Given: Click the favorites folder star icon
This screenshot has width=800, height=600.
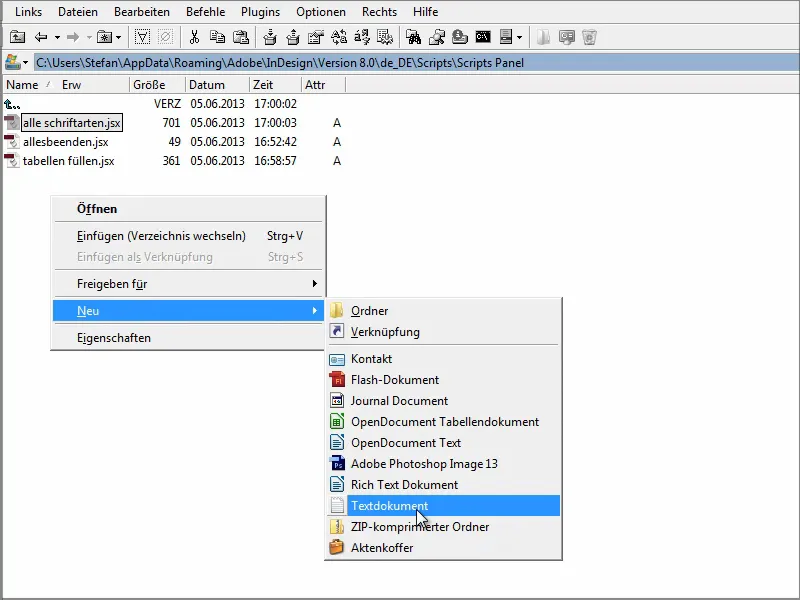Looking at the screenshot, I should coord(104,37).
